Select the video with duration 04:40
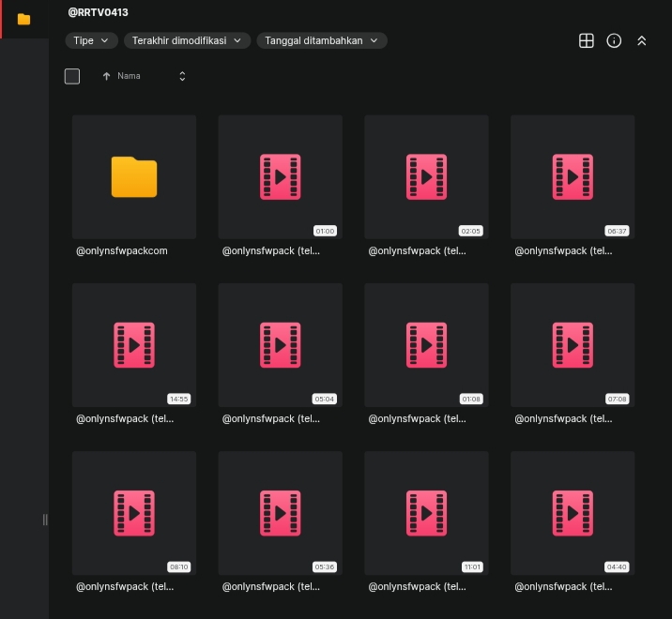The height and width of the screenshot is (619, 672). tap(573, 513)
